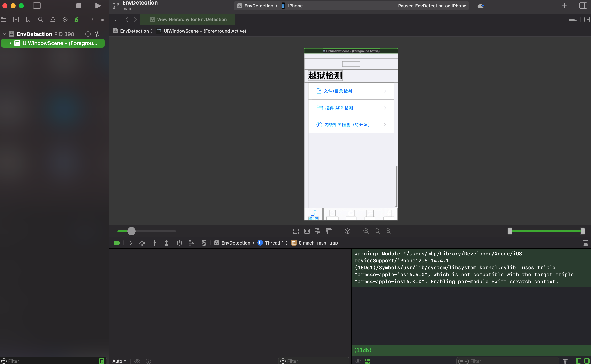Expand the UIWindowScene tree item
The image size is (591, 364).
(11, 43)
